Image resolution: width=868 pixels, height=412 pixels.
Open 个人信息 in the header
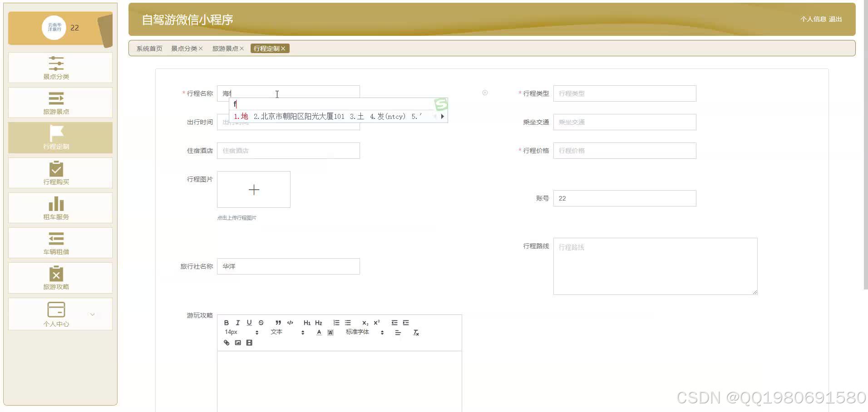[x=813, y=19]
